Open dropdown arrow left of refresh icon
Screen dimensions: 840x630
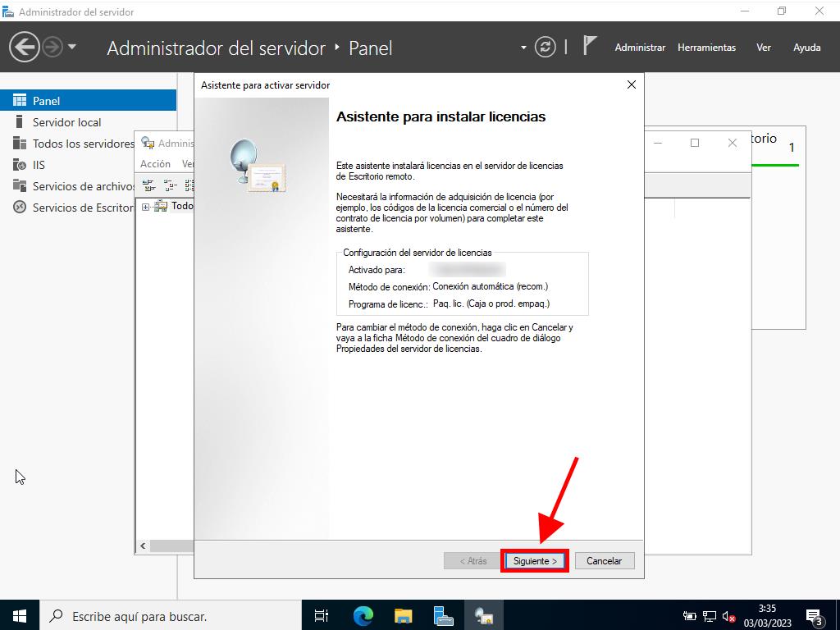tap(523, 48)
